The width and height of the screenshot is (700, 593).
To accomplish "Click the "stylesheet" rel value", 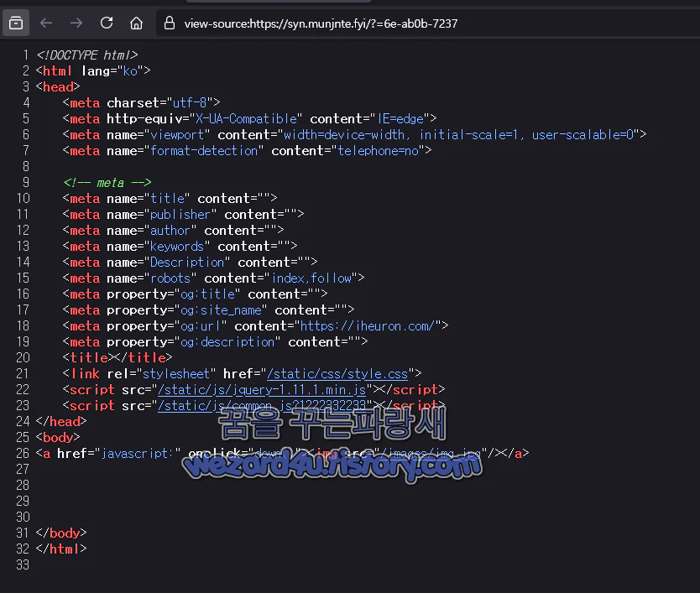I will click(x=175, y=373).
